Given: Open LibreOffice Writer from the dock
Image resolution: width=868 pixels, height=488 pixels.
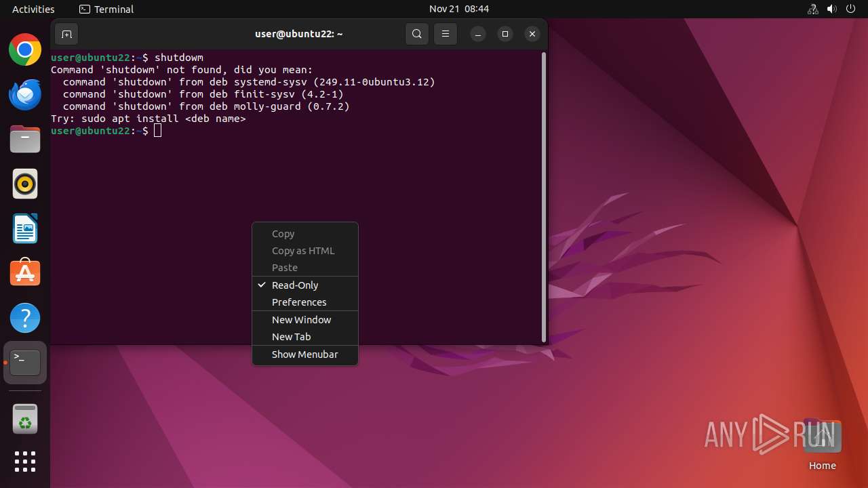Looking at the screenshot, I should pos(25,228).
